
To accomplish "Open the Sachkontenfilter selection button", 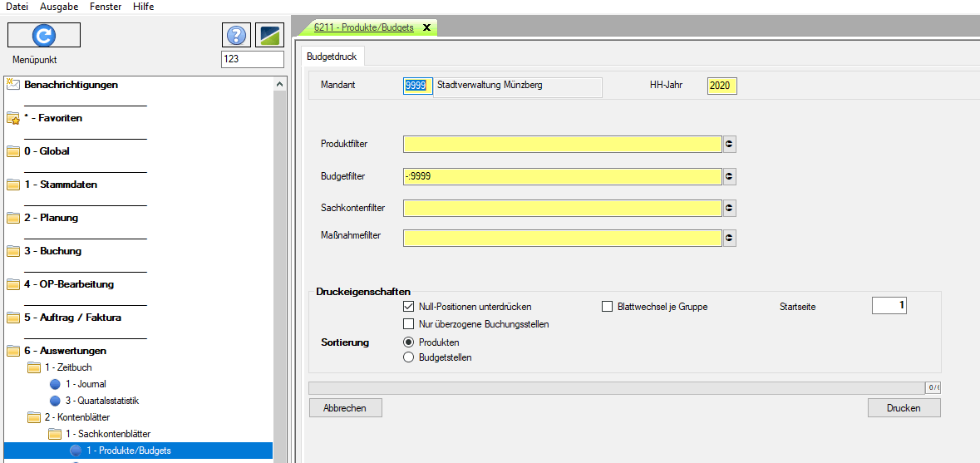I will [x=730, y=208].
